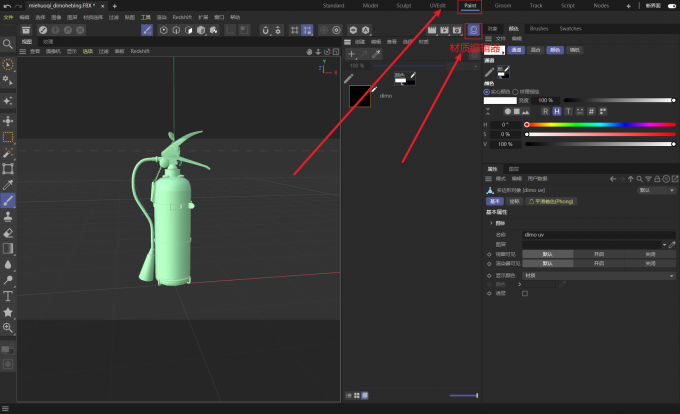Click the Phong tag tab button
This screenshot has height=414, width=680.
[551, 202]
